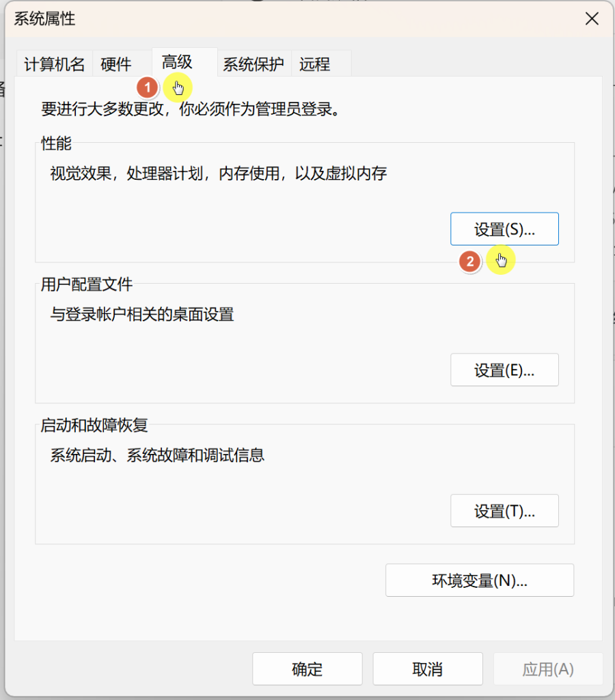The height and width of the screenshot is (700, 615).
Task: Click the 系统属性 window title
Action: click(x=44, y=18)
